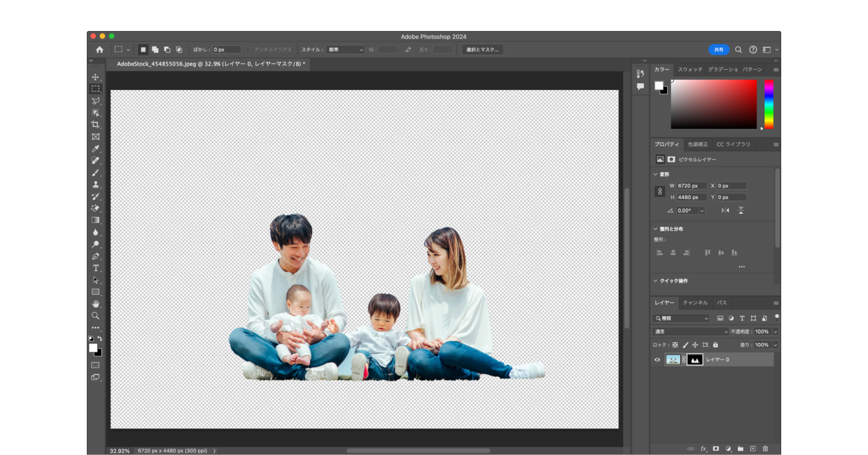The width and height of the screenshot is (868, 455).
Task: Open the スタイル dropdown
Action: (x=345, y=50)
